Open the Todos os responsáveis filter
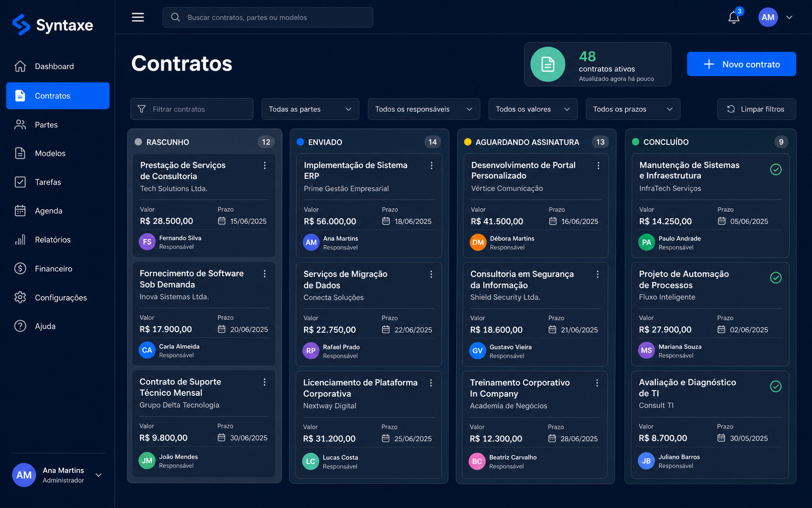 tap(424, 109)
